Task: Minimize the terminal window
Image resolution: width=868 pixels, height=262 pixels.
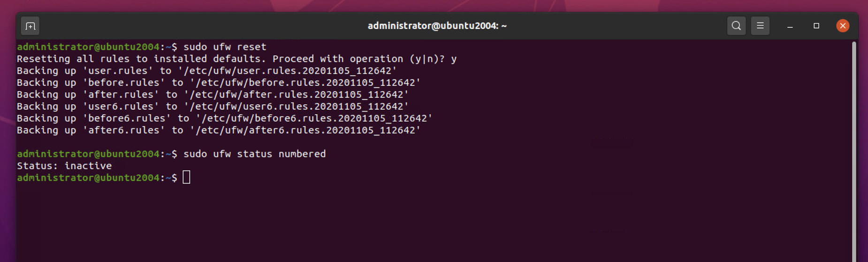Action: [790, 26]
